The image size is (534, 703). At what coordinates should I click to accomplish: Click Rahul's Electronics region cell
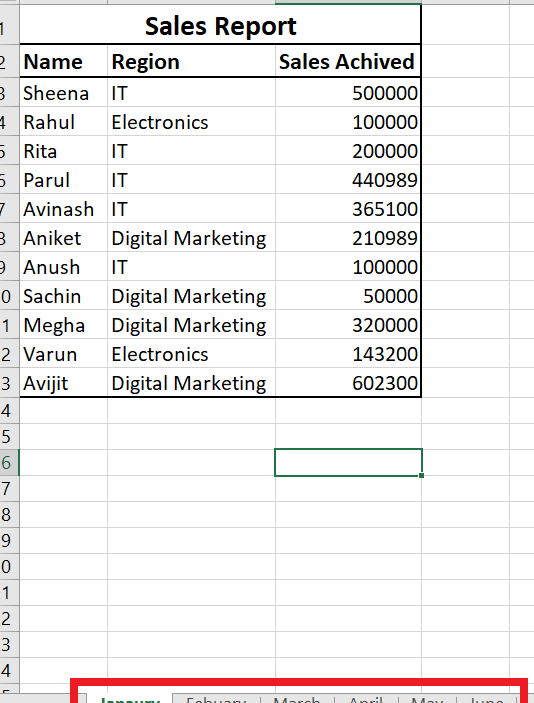point(191,122)
